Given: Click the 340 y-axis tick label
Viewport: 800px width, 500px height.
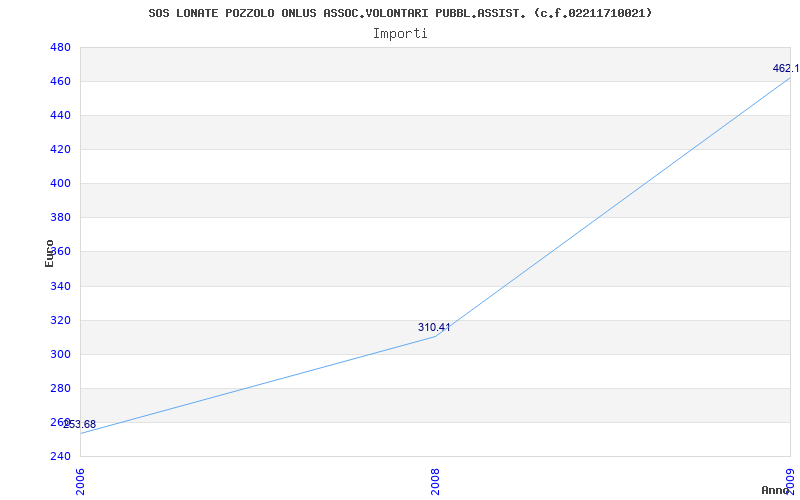Looking at the screenshot, I should 60,286.
